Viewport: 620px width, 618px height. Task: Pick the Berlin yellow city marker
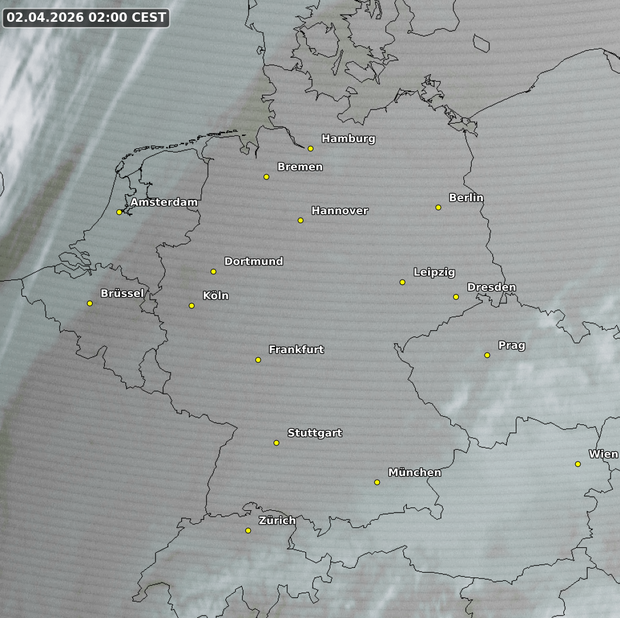(x=438, y=208)
